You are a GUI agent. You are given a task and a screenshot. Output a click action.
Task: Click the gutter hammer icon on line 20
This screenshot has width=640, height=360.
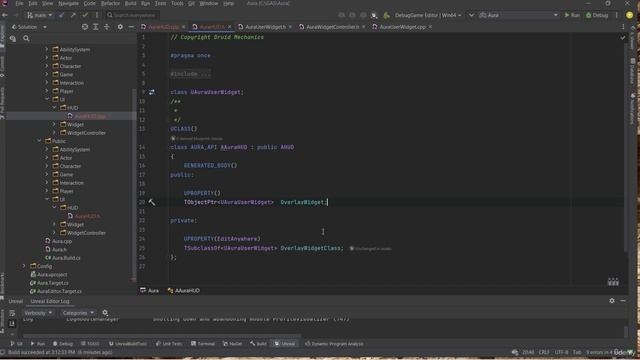tap(152, 202)
